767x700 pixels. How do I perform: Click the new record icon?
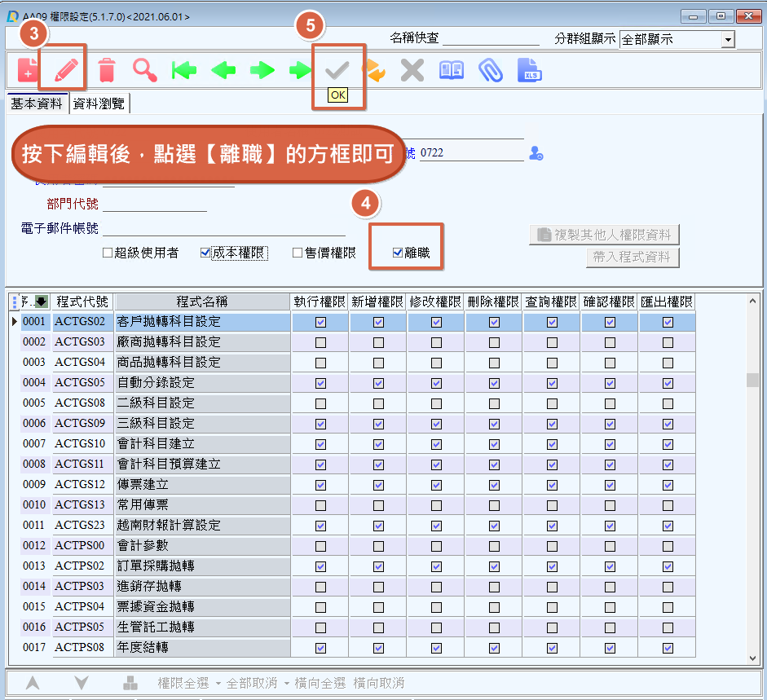(x=28, y=70)
